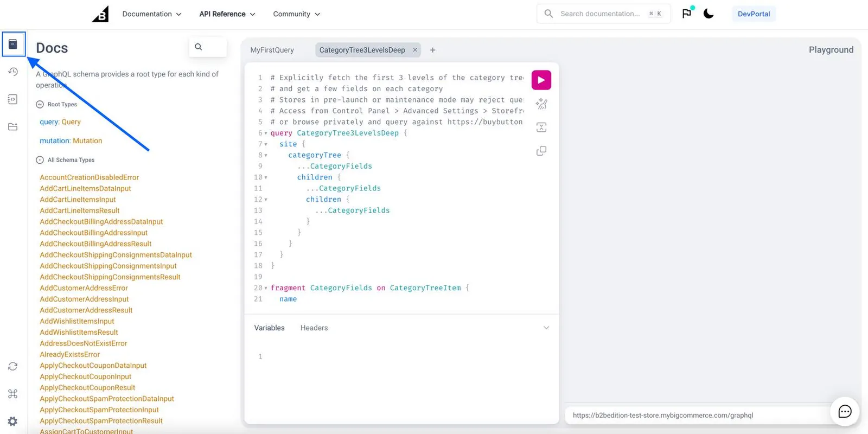Open the Headers tab
868x434 pixels.
pos(314,328)
